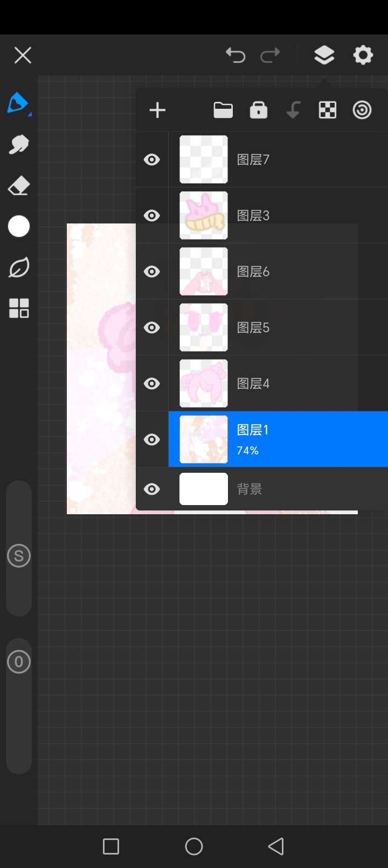Toggle the layers panel icon
The height and width of the screenshot is (868, 388).
click(x=324, y=55)
